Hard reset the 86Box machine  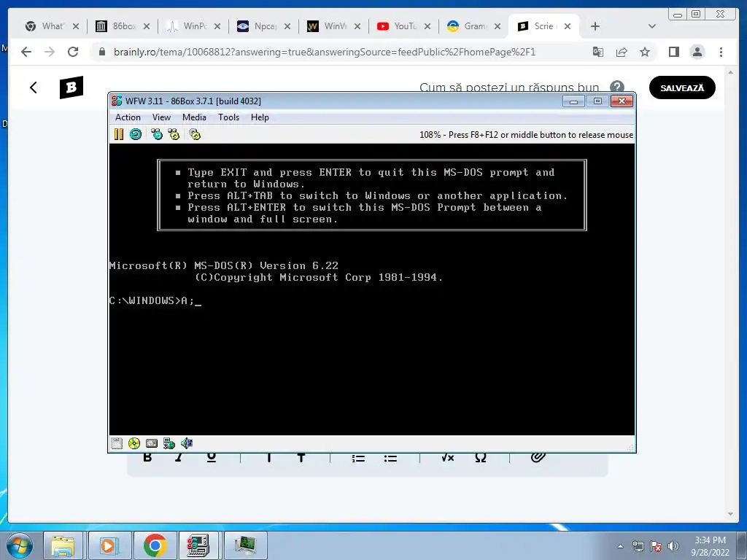(136, 134)
